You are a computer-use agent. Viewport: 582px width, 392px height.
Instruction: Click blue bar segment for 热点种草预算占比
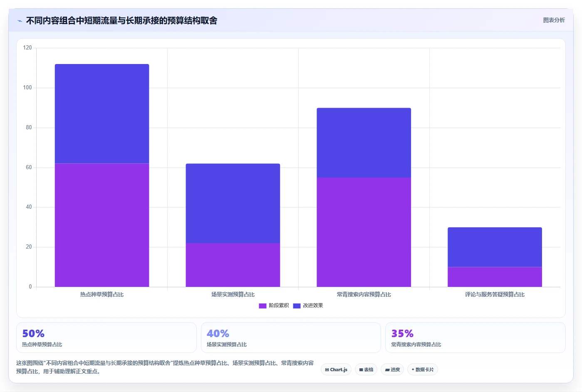pyautogui.click(x=102, y=113)
